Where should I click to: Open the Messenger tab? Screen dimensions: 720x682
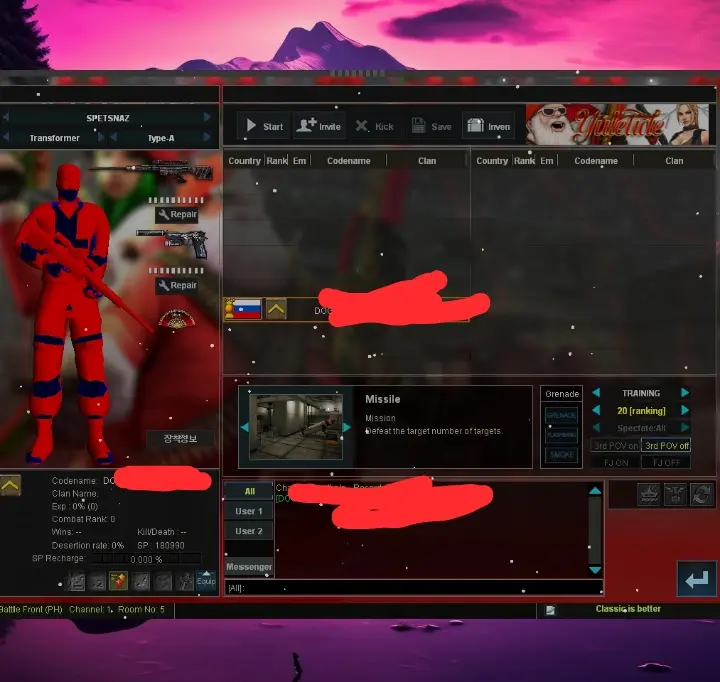[249, 567]
